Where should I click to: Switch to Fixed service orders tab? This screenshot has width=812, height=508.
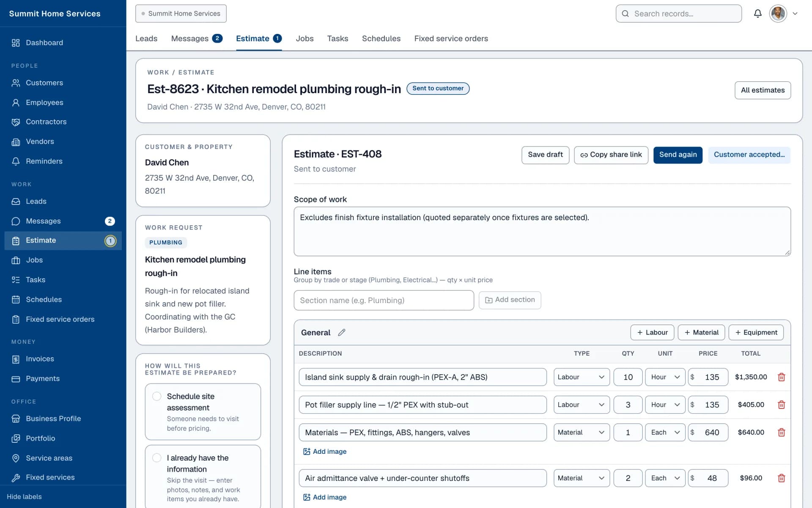tap(451, 39)
